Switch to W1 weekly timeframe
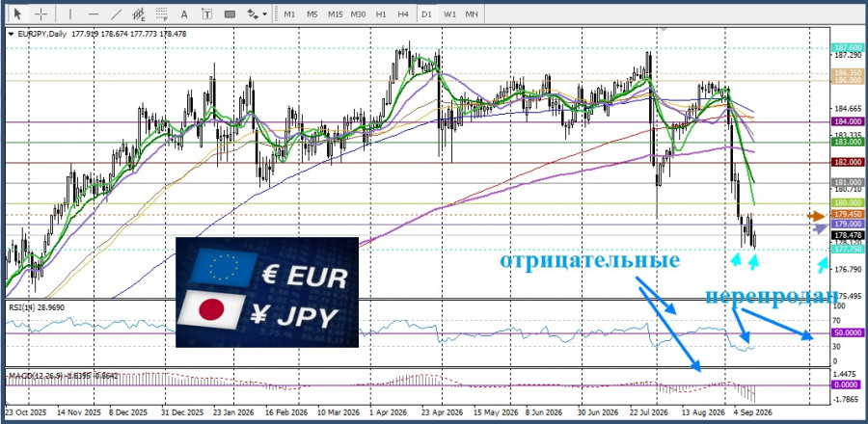The width and height of the screenshot is (868, 424). tap(448, 14)
